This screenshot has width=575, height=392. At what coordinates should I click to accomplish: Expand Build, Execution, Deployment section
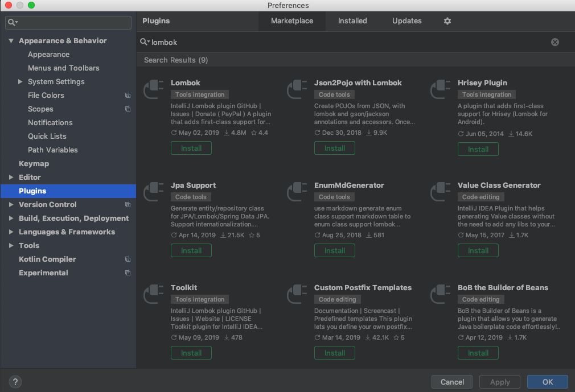[x=11, y=218]
